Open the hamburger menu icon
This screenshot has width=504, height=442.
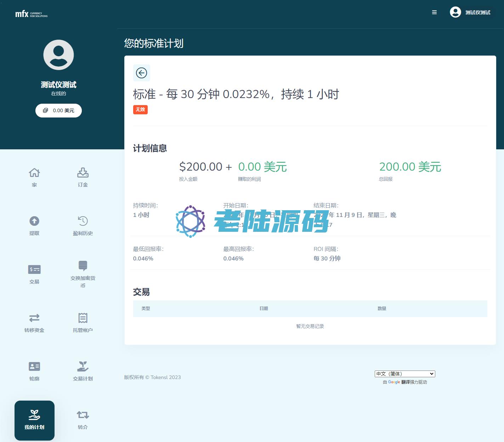click(434, 12)
